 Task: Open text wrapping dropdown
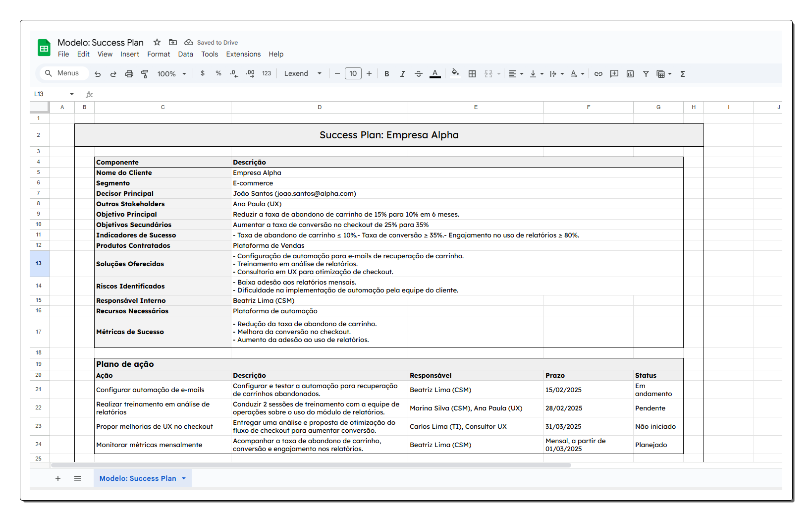point(557,74)
